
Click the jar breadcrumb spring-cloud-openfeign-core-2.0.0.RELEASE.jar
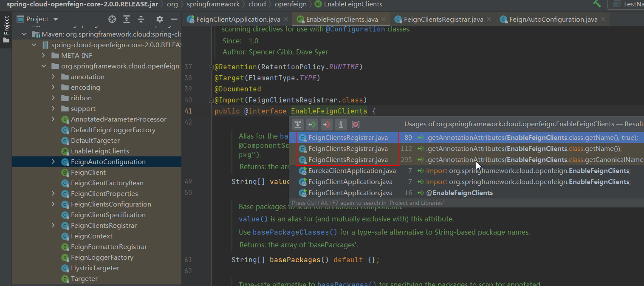click(x=82, y=4)
